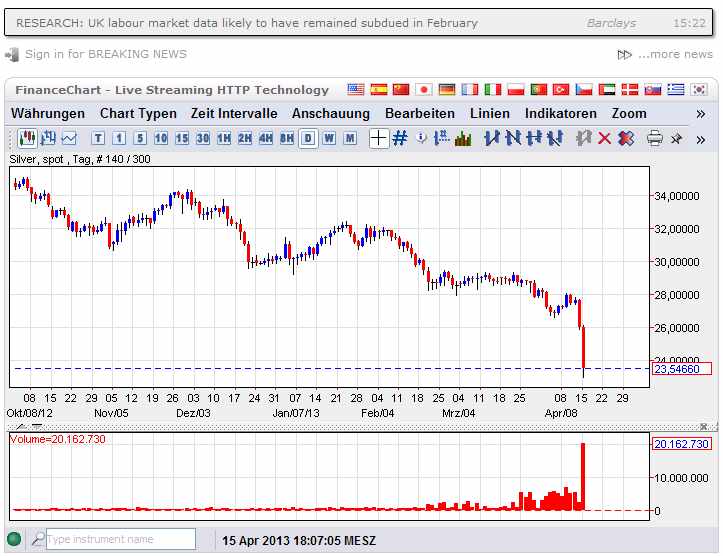The image size is (723, 556).
Task: Open the Zeit Intervalle menu
Action: click(x=234, y=113)
